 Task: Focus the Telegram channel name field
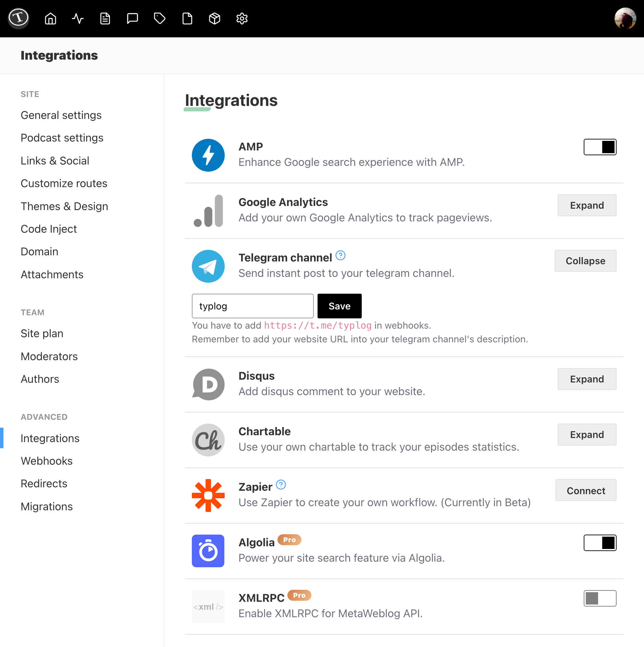pos(253,306)
